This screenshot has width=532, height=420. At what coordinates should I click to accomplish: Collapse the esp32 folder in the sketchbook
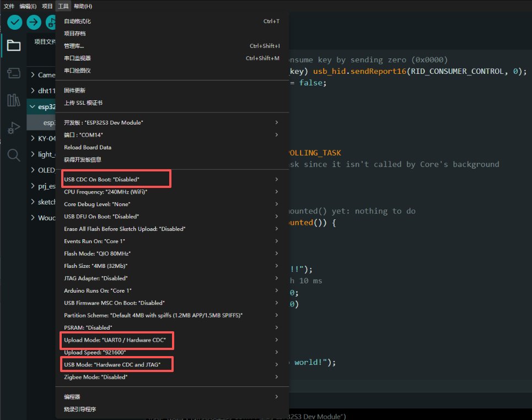point(33,106)
